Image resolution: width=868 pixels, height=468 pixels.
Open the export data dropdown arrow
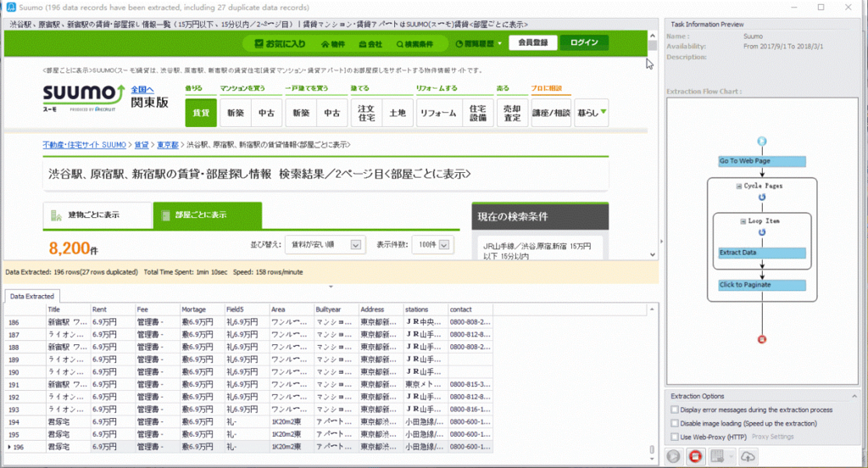[x=731, y=456]
